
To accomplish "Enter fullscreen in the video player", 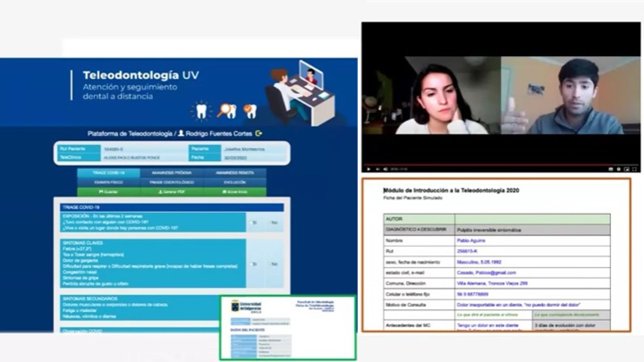I will click(634, 169).
